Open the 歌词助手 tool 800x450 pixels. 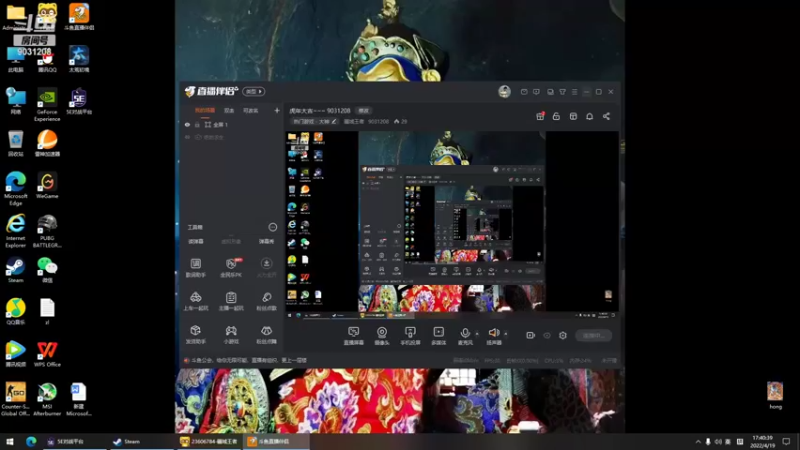[x=195, y=267]
